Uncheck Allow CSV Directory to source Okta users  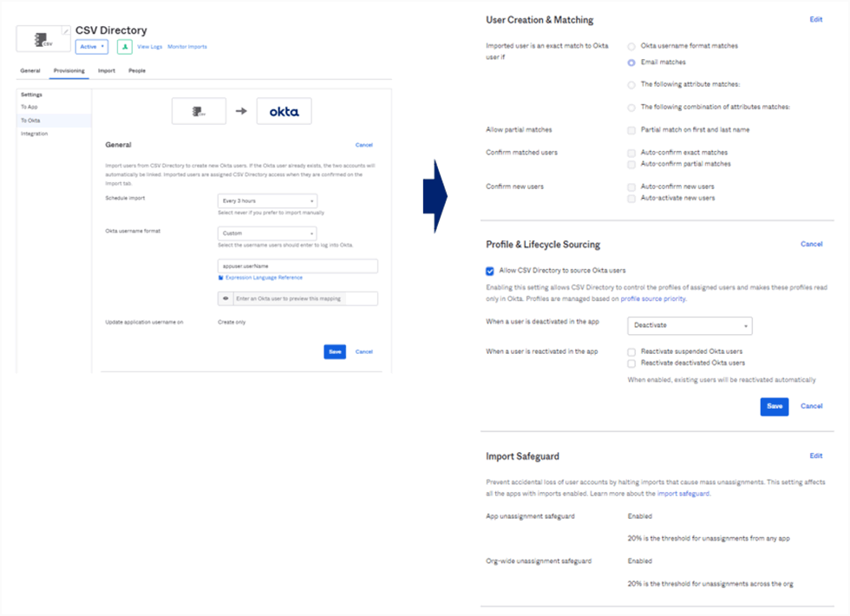tap(490, 271)
